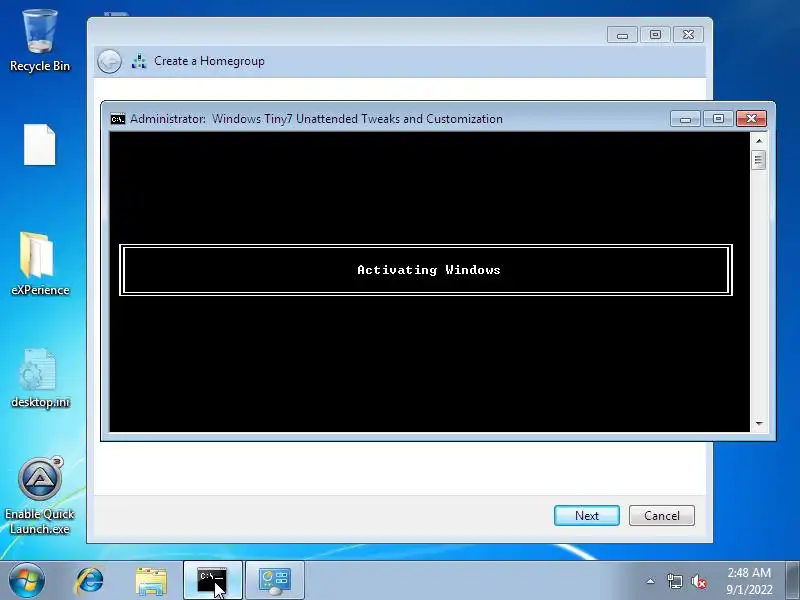The width and height of the screenshot is (800, 600).
Task: Minimize the Tiny7 Tweaks console window
Action: (x=685, y=119)
